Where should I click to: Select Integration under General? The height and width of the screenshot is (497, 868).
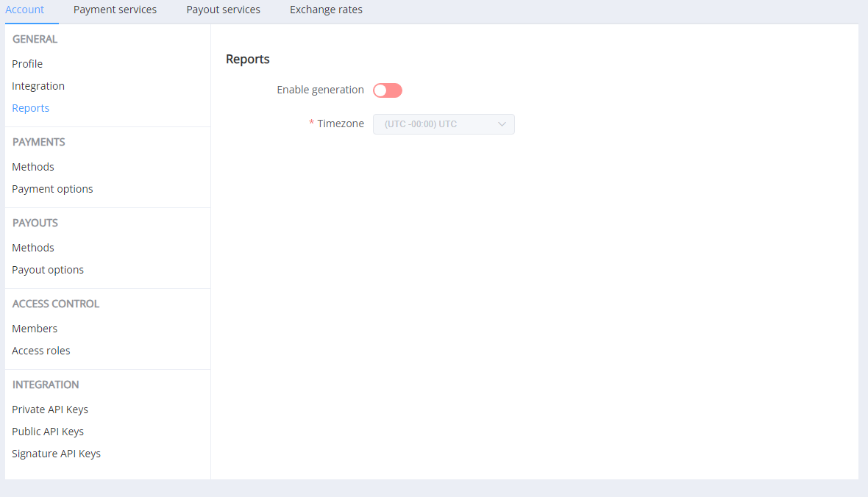pos(38,86)
